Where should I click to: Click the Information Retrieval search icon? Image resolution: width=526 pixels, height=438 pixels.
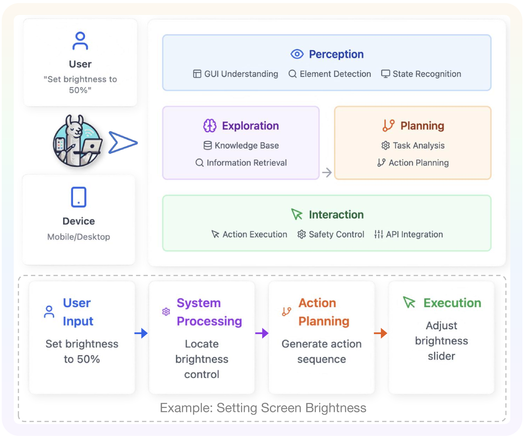(200, 163)
